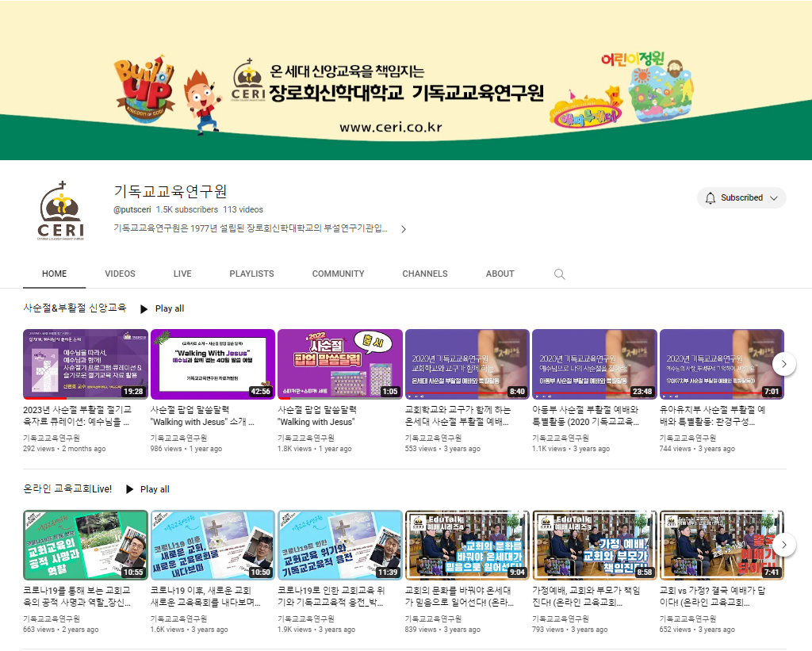This screenshot has width=812, height=651.
Task: Click title 코로나19를 통해 보는 교회교육
Action: 77,596
